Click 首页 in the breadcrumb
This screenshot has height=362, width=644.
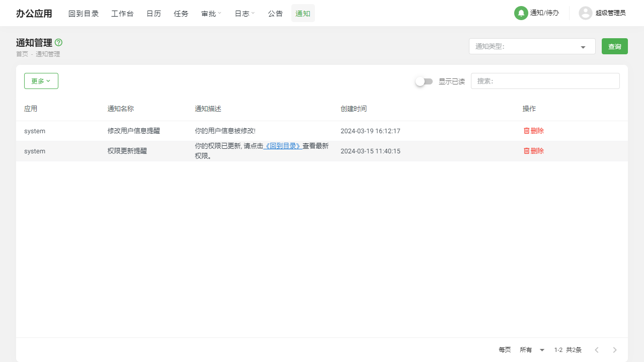tap(22, 54)
